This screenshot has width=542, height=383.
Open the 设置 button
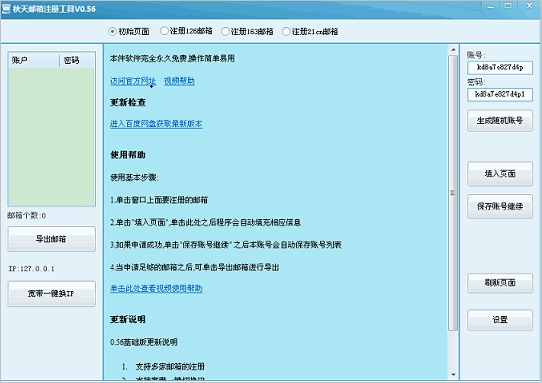tap(500, 320)
